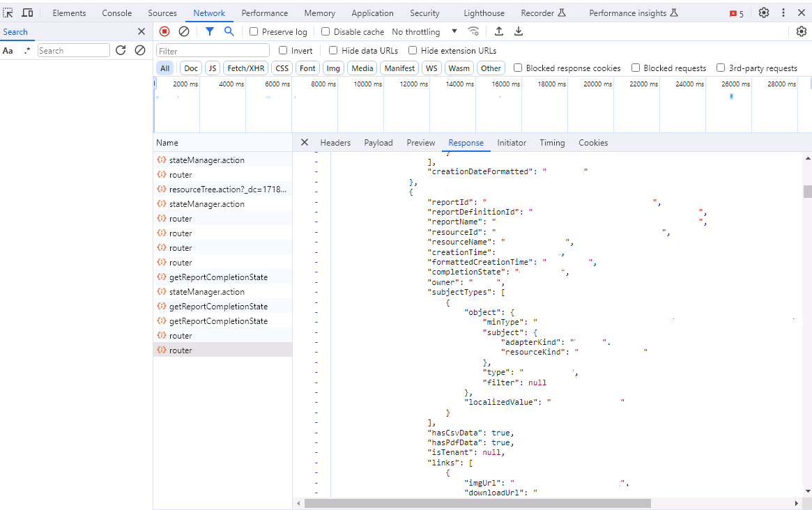Toggle regular expression search option
812x510 pixels.
click(27, 51)
